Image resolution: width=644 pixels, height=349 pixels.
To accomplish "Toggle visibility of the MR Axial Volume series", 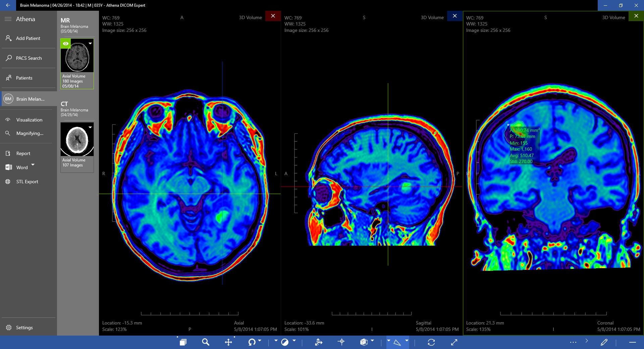I will [x=65, y=44].
